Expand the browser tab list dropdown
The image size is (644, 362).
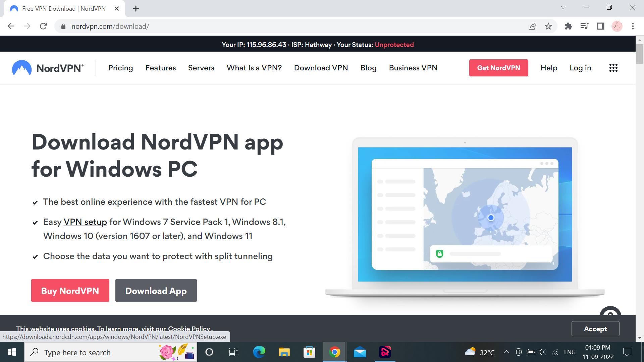(x=563, y=8)
